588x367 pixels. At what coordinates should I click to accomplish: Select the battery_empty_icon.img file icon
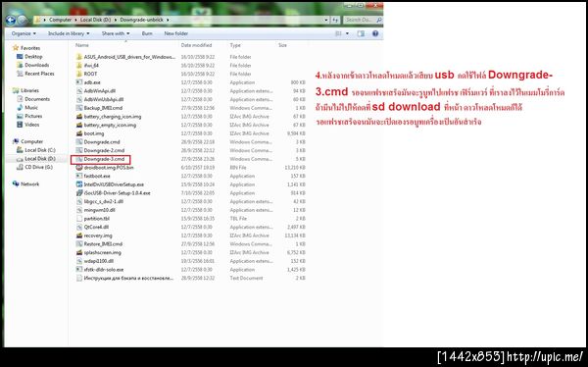click(x=79, y=125)
